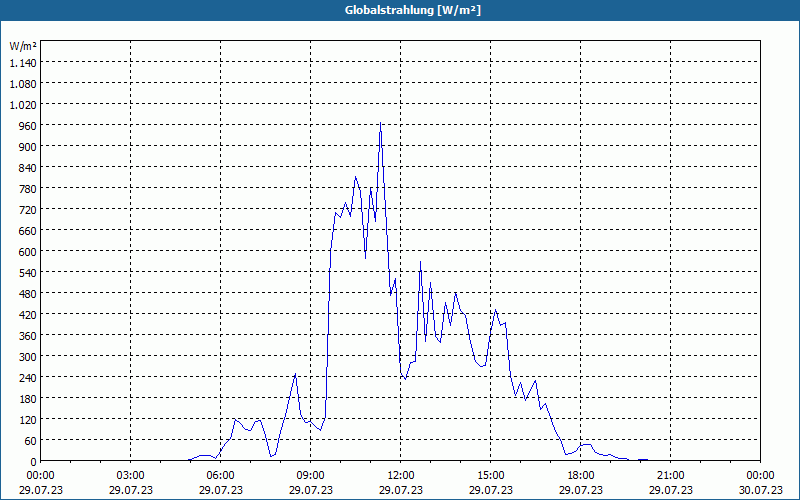The height and width of the screenshot is (500, 800).
Task: Click the 1.020 y-axis value
Action: (23, 105)
